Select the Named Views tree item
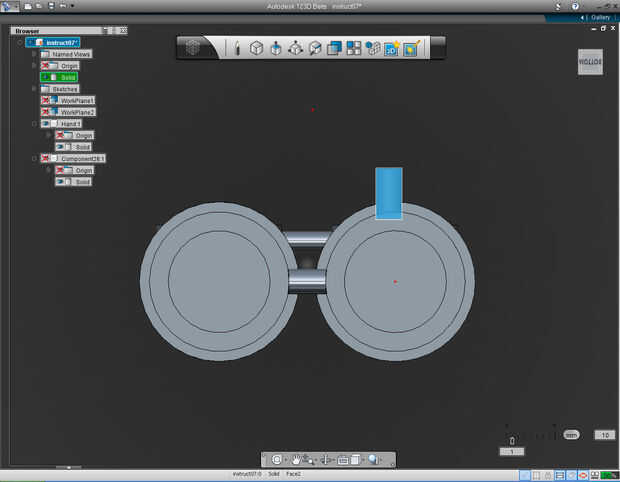The height and width of the screenshot is (482, 620). click(x=66, y=54)
